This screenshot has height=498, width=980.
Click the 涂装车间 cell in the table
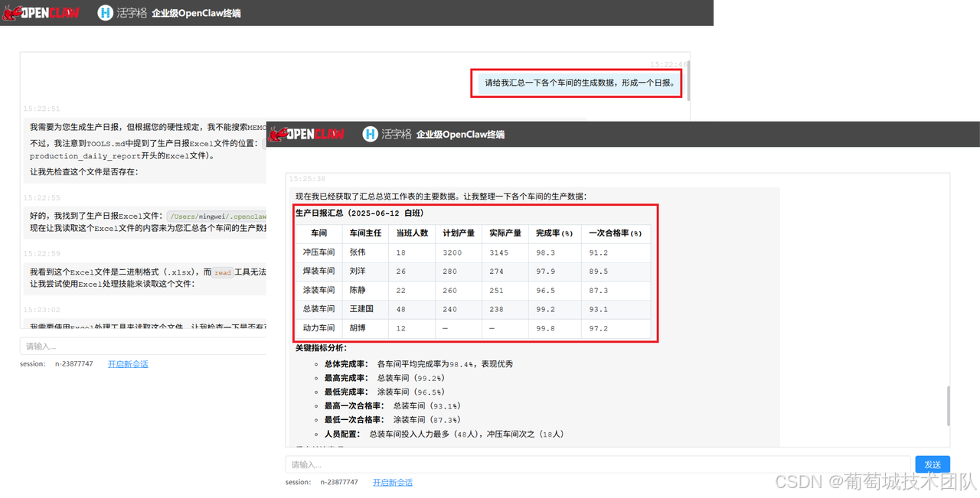pos(318,291)
